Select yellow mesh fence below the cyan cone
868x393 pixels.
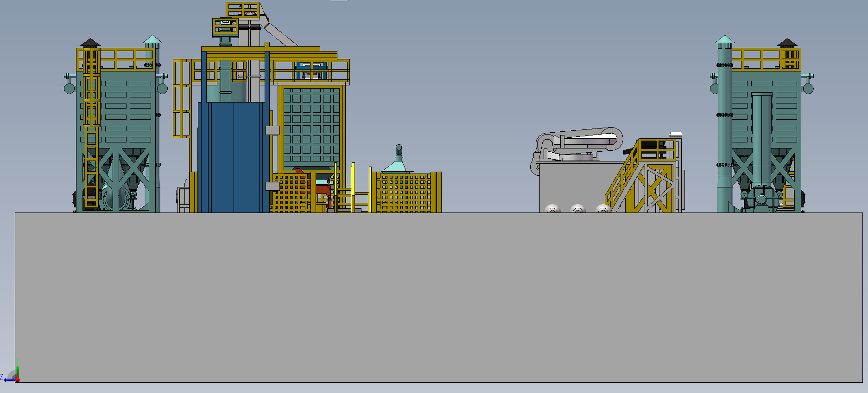point(405,193)
